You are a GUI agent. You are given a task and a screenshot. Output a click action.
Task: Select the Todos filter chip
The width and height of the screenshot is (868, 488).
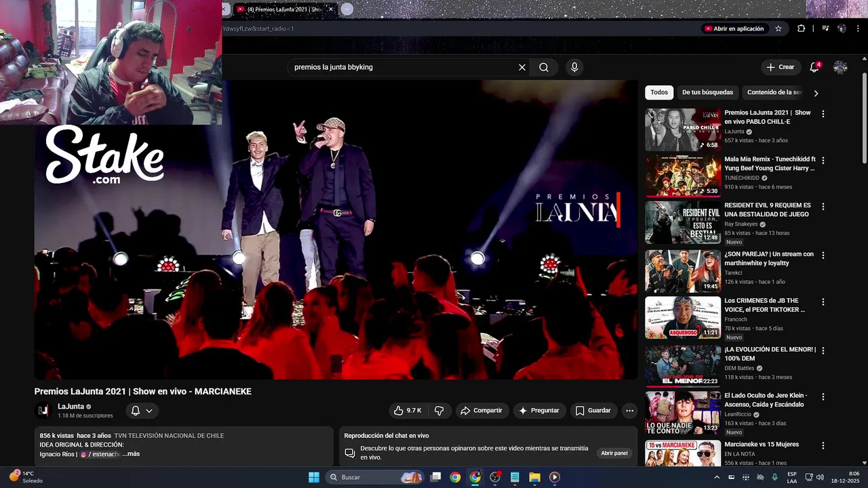[x=659, y=92]
